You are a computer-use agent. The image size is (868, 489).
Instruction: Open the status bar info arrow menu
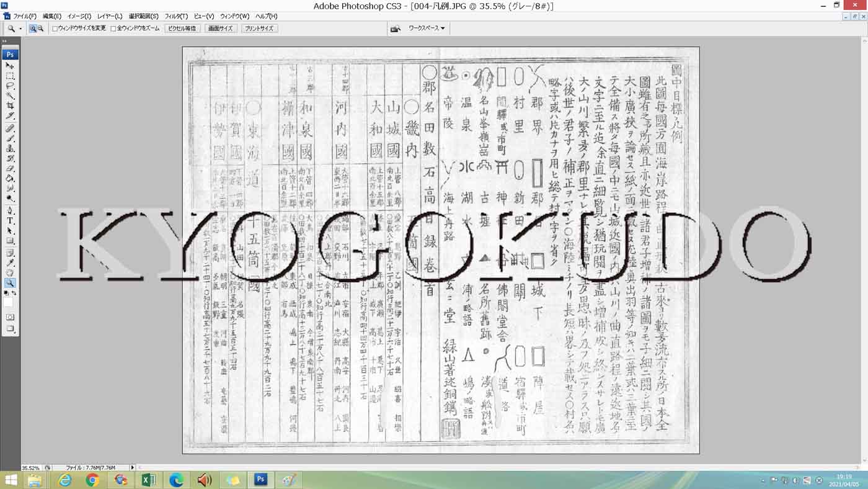coord(132,467)
